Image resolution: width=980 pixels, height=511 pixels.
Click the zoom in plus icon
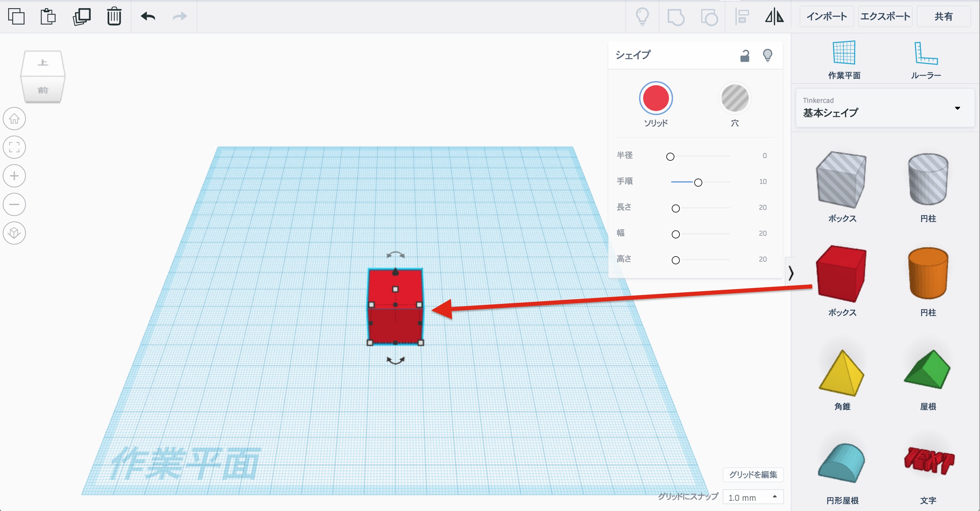pos(14,176)
